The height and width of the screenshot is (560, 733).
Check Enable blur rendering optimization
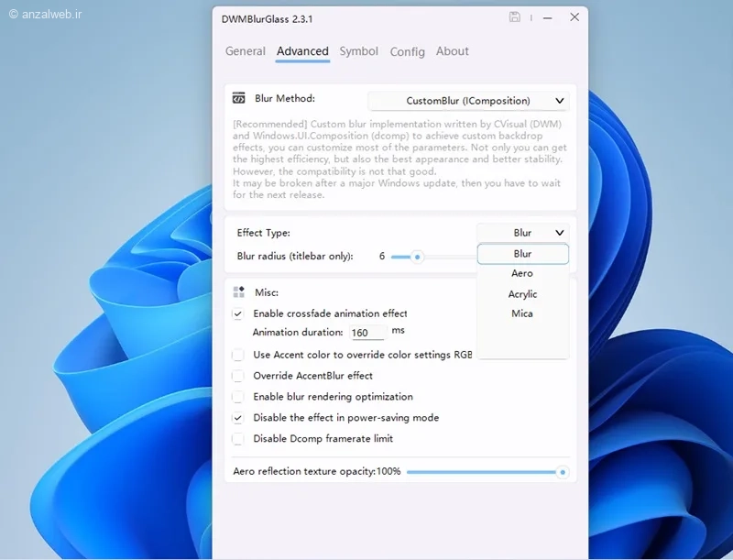coord(238,397)
